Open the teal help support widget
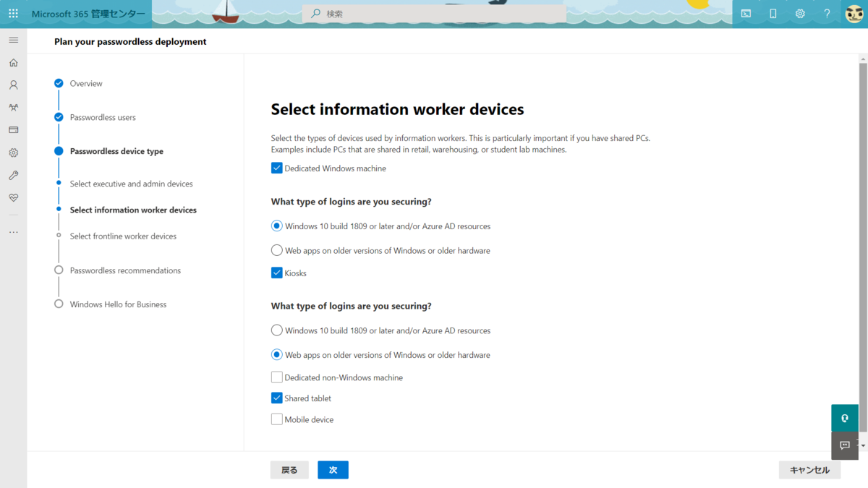This screenshot has height=488, width=868. pyautogui.click(x=845, y=418)
